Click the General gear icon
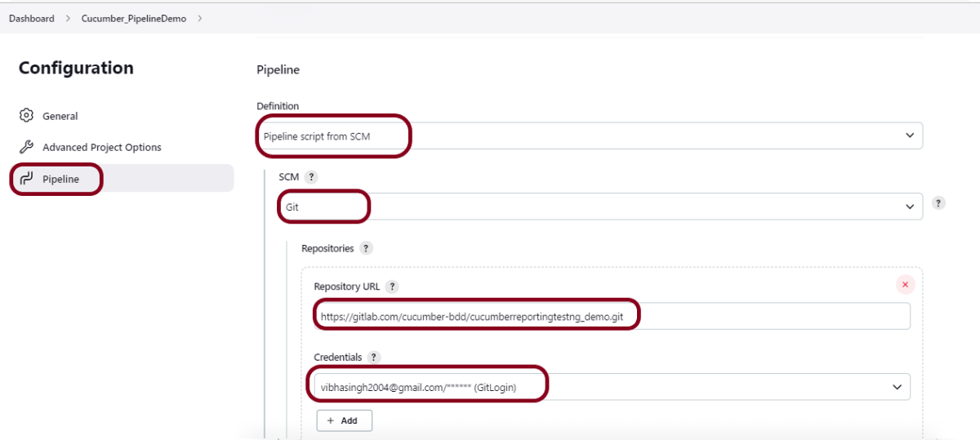 pos(26,116)
